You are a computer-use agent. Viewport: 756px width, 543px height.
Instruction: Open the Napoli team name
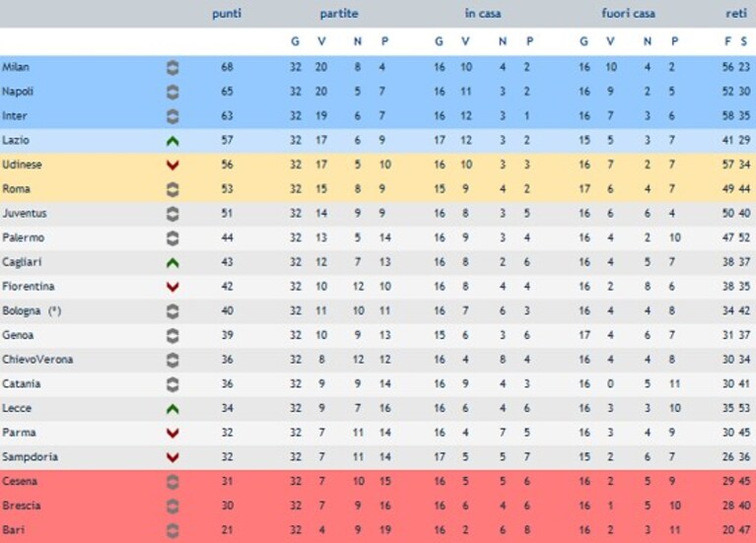click(x=18, y=92)
